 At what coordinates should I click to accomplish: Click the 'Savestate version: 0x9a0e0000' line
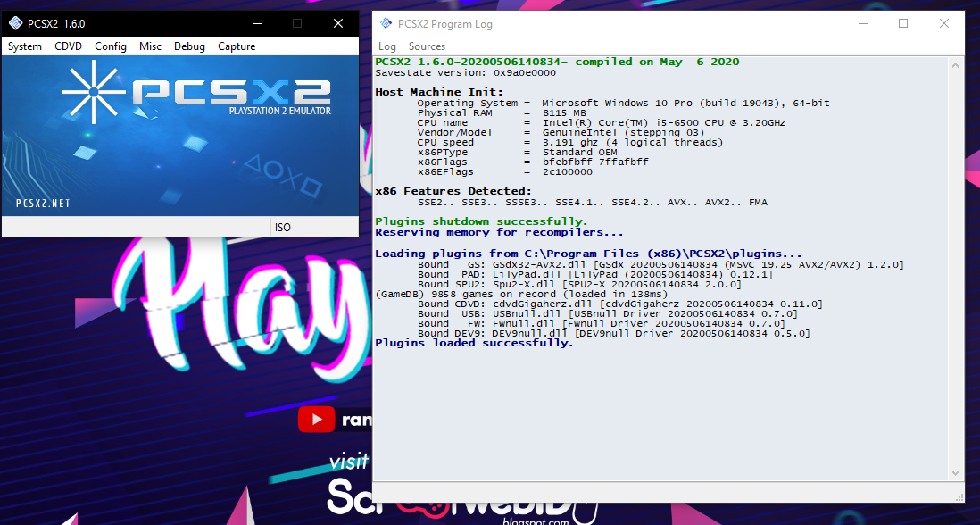click(466, 72)
